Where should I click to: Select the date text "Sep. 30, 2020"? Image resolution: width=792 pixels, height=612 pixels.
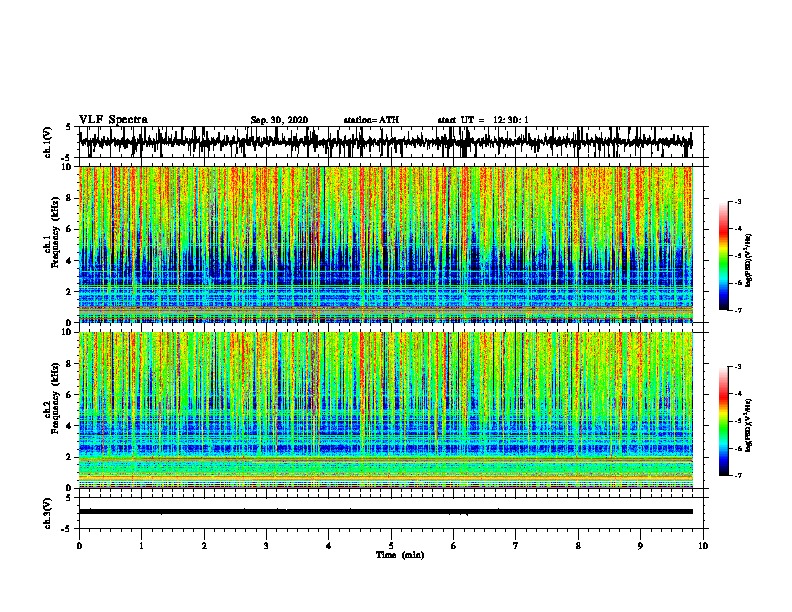279,120
